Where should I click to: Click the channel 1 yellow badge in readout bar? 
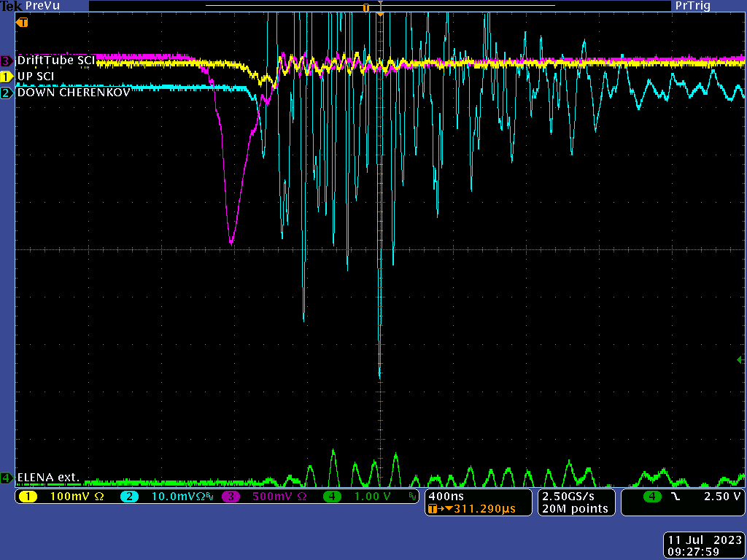coord(27,497)
